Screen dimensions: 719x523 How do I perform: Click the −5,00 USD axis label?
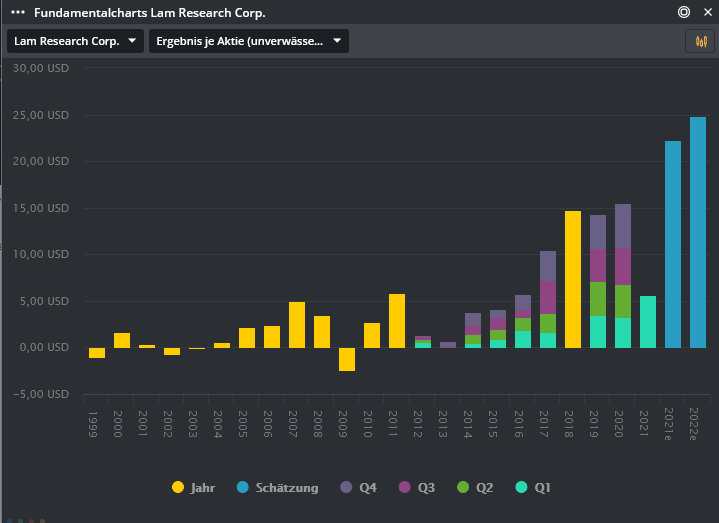click(41, 394)
